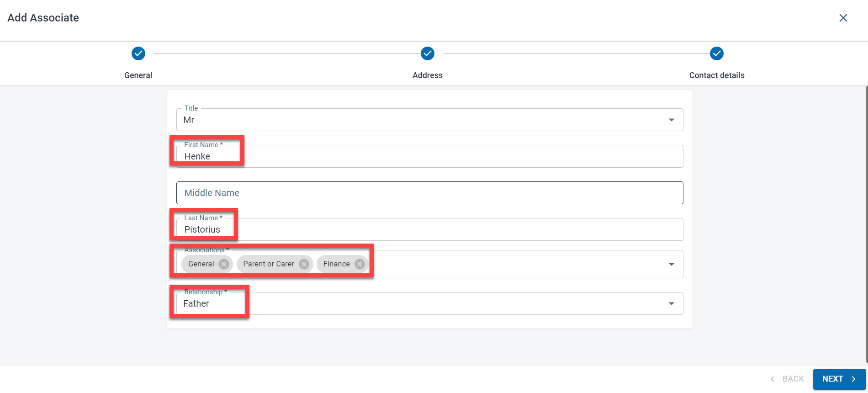The width and height of the screenshot is (868, 393).
Task: Click the Finance chip label
Action: tap(336, 264)
